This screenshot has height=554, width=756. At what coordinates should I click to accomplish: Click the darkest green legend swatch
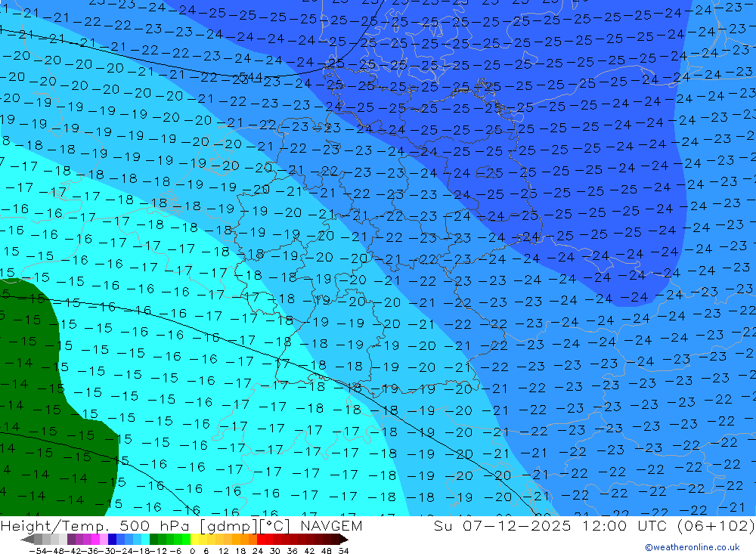[x=153, y=540]
